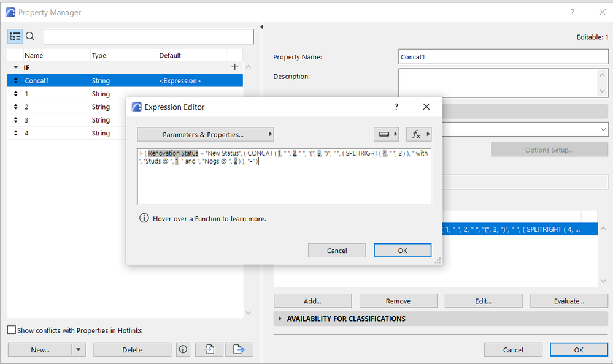Click the Delete button
Screen dimensions: 613x364
tap(132, 349)
